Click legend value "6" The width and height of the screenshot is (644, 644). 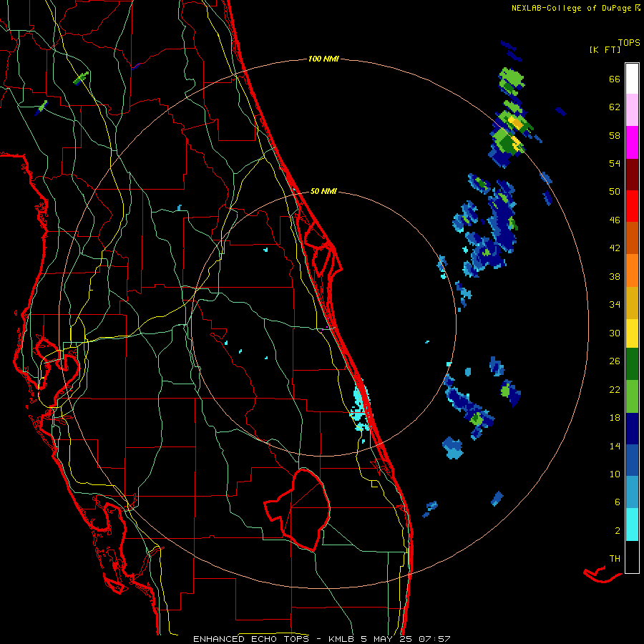tap(618, 502)
